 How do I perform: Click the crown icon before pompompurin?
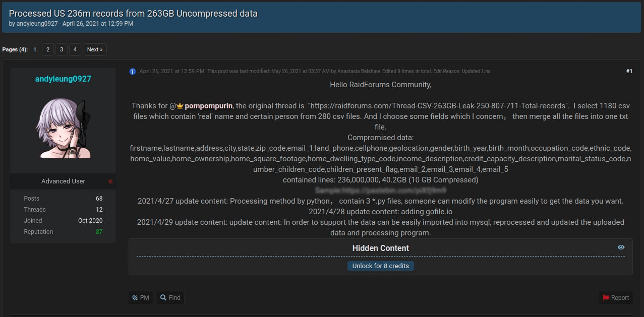click(x=180, y=106)
